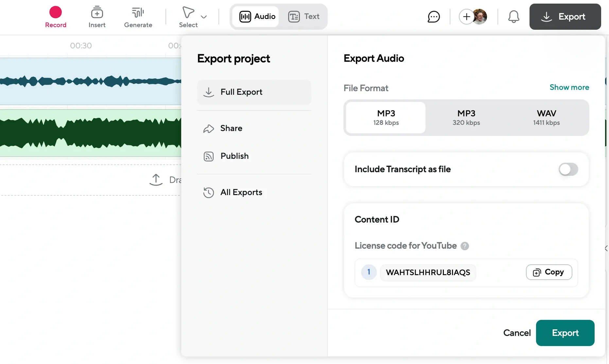Click the teal Export button
This screenshot has width=609, height=364.
pyautogui.click(x=565, y=333)
